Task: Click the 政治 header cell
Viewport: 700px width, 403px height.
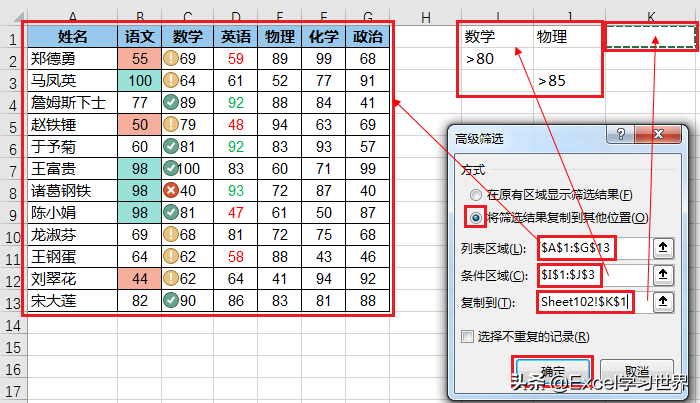Action: point(367,37)
